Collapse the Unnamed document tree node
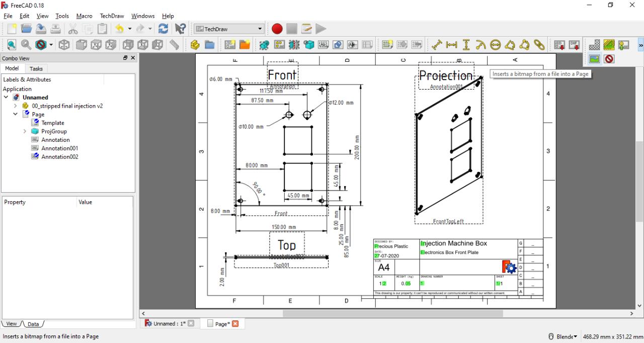This screenshot has height=343, width=644. pos(6,98)
